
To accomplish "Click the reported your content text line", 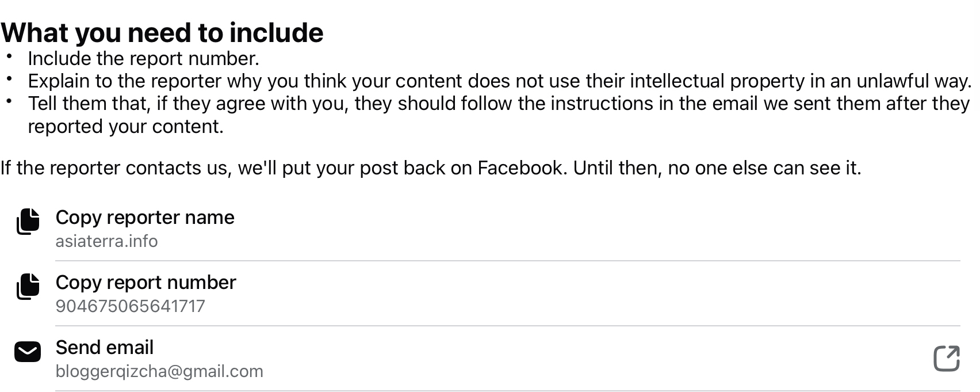I will pyautogui.click(x=125, y=127).
